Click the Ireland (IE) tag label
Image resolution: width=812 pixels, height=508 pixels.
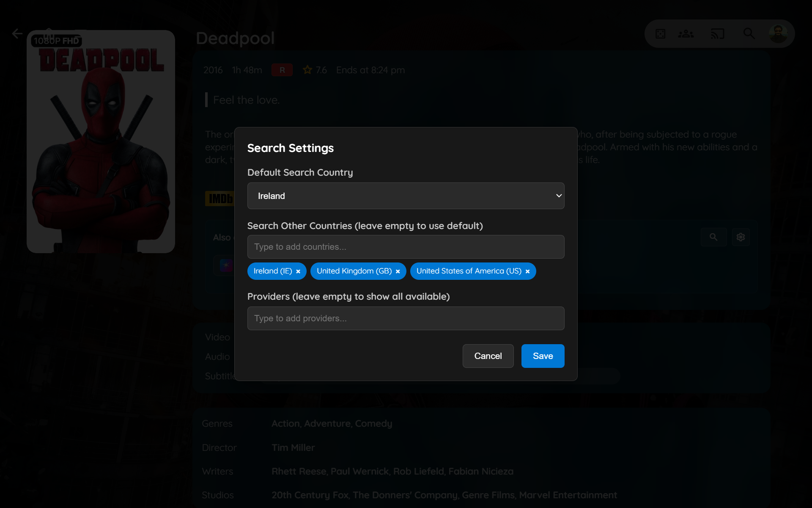273,271
